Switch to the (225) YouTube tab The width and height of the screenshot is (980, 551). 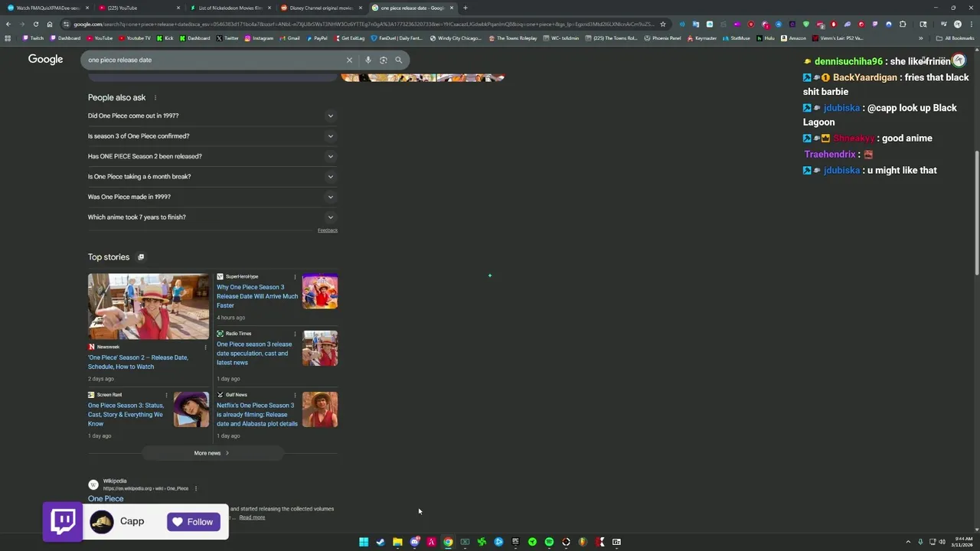pyautogui.click(x=138, y=8)
